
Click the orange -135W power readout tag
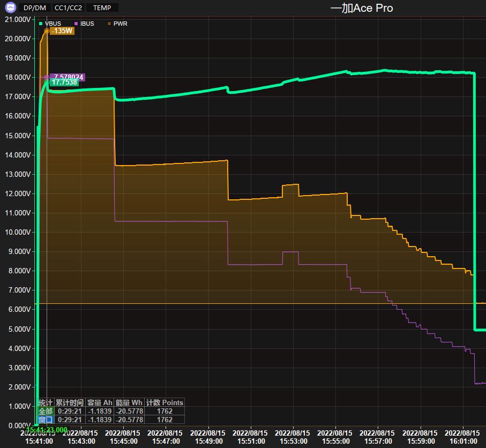62,31
